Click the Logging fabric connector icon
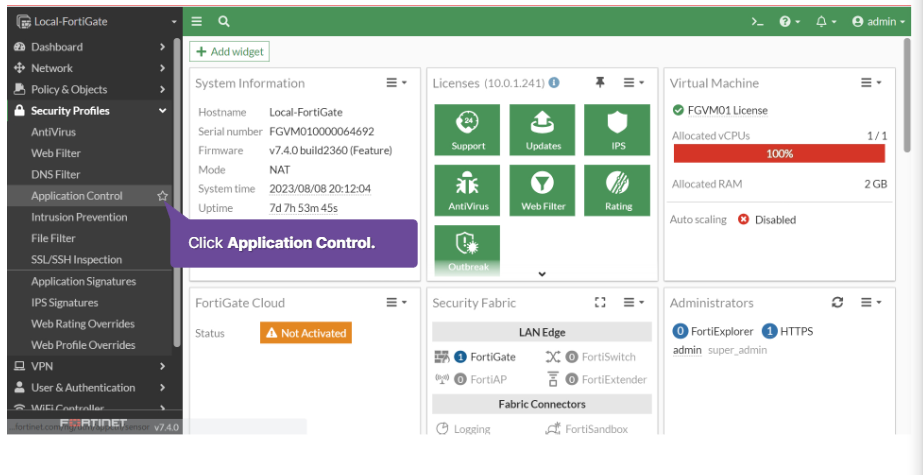923x475 pixels. click(x=442, y=429)
